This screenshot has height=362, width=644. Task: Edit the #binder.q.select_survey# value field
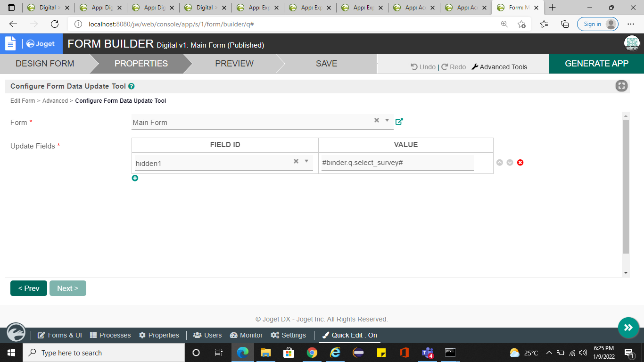(397, 163)
